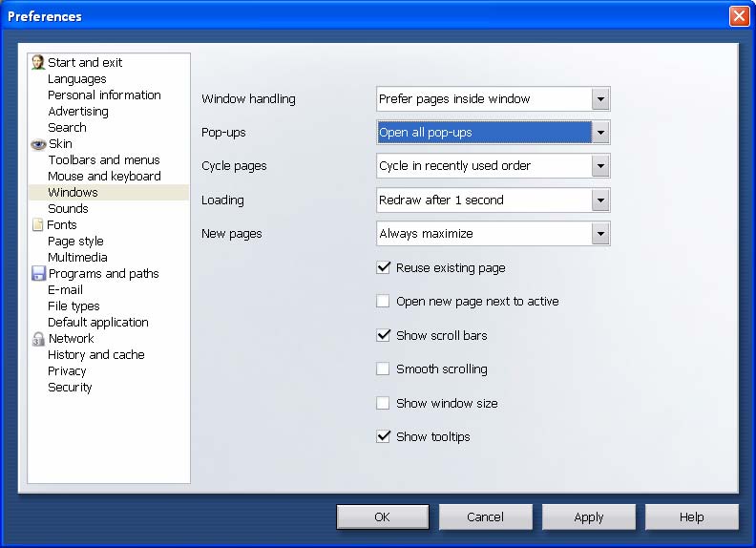Screen dimensions: 756x548
Task: Click the Network category icon
Action: point(38,339)
